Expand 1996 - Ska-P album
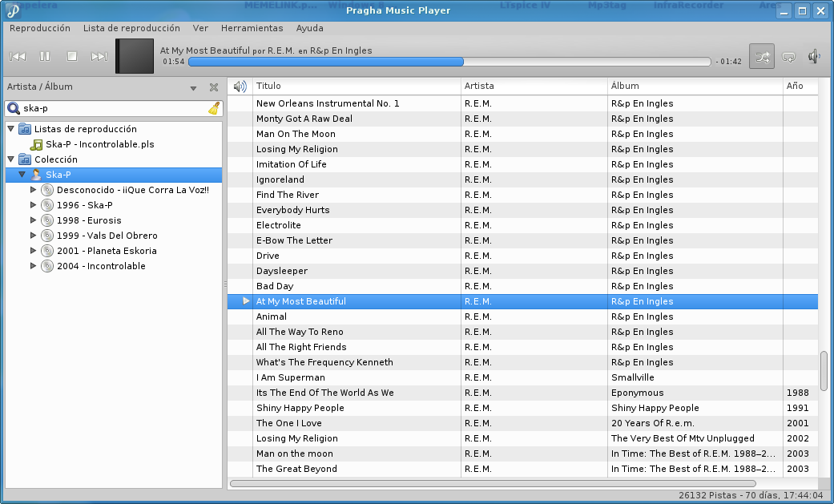 (33, 205)
